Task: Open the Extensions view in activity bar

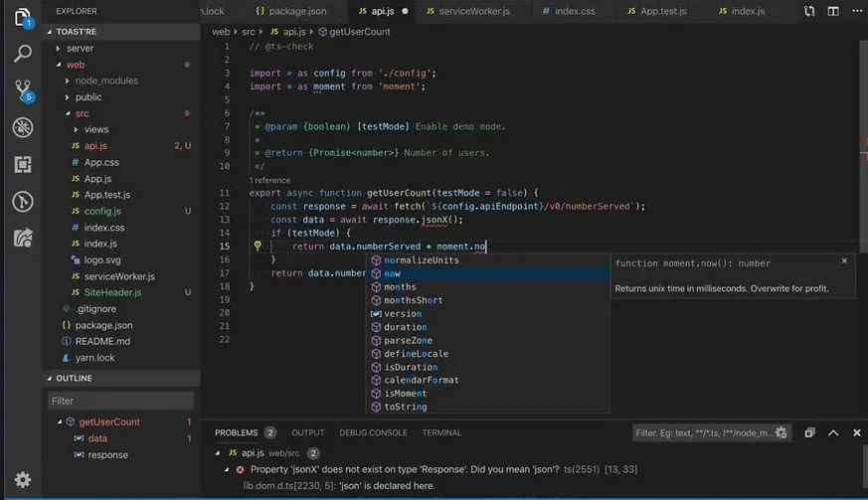Action: click(23, 164)
